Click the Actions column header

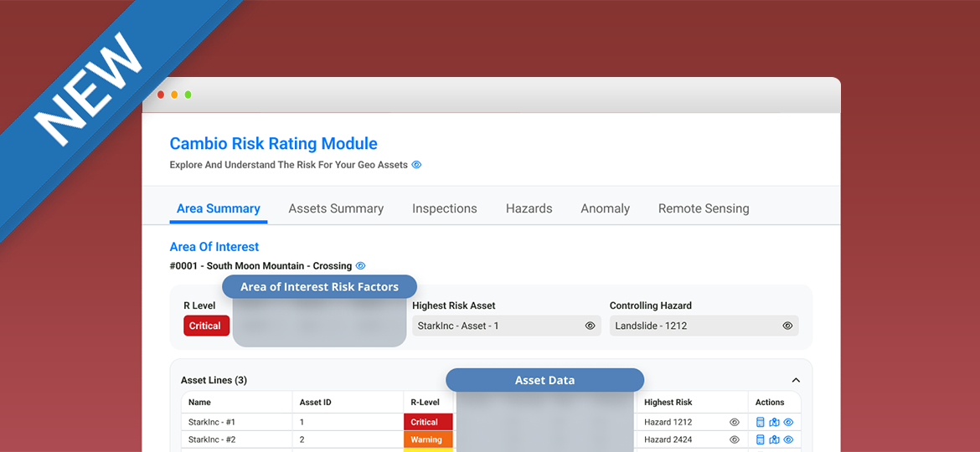point(770,403)
